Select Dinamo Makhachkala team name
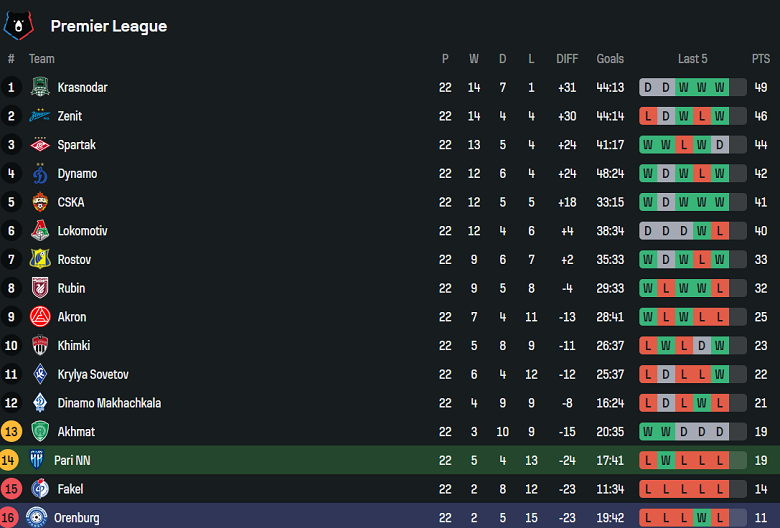Image resolution: width=780 pixels, height=528 pixels. coord(108,403)
